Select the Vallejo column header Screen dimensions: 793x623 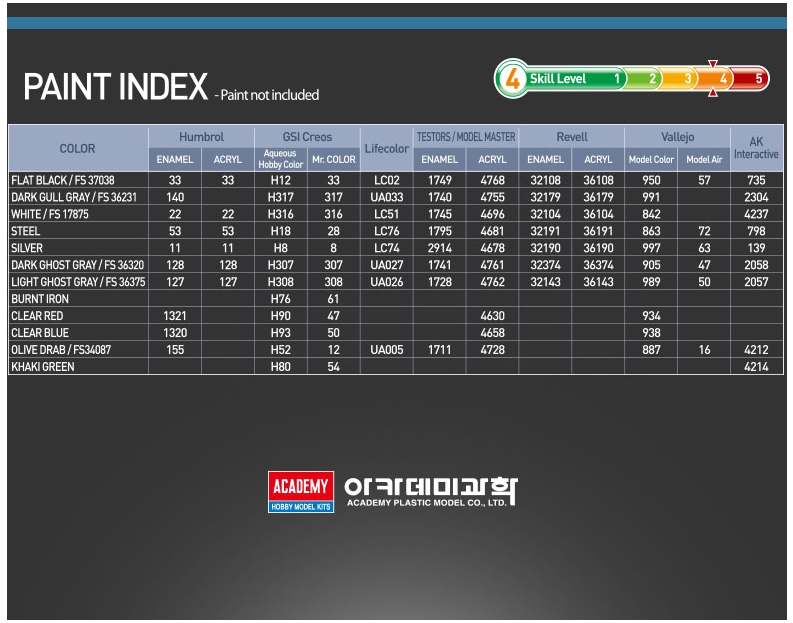(x=677, y=137)
